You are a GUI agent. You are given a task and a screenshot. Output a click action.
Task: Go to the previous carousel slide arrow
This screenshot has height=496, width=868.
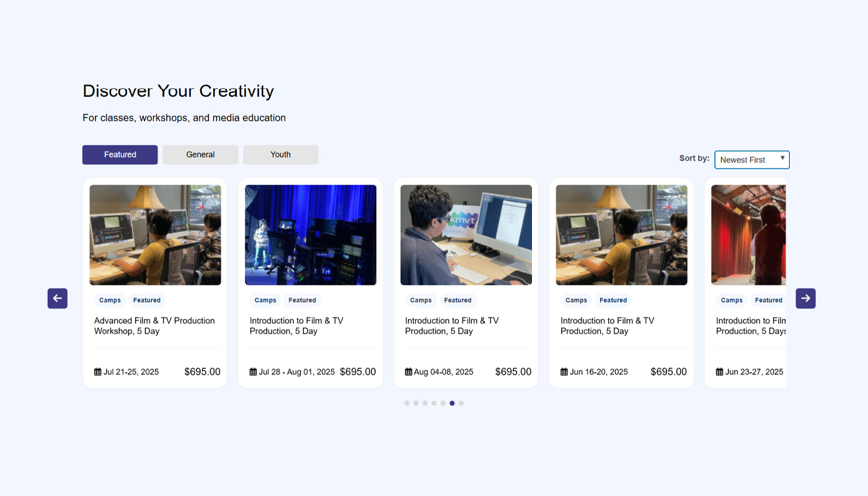pyautogui.click(x=58, y=298)
